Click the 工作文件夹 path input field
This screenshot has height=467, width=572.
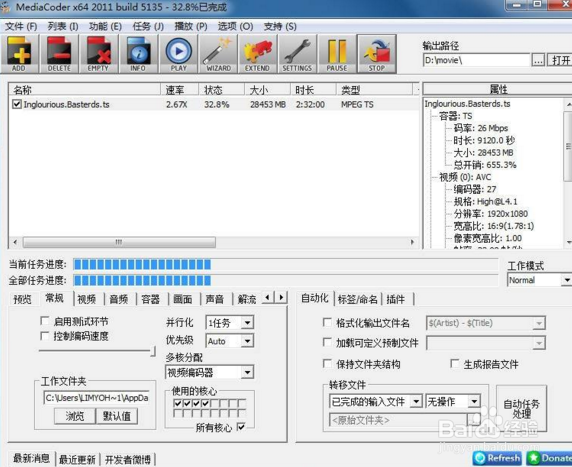point(96,398)
